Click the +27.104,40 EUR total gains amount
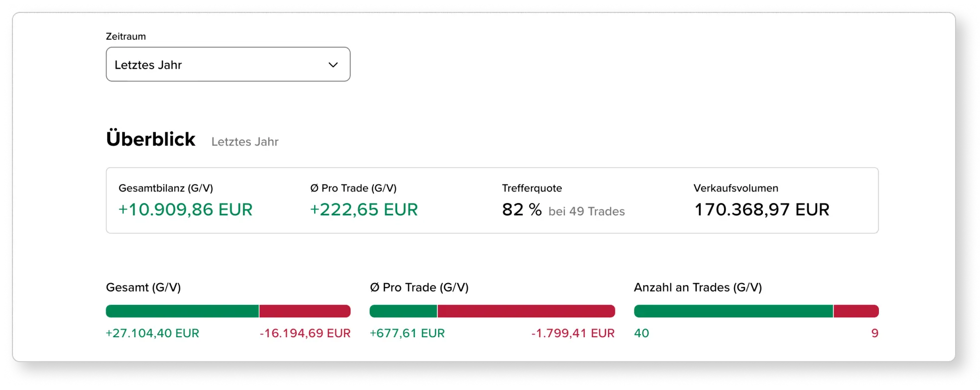The image size is (980, 390). [152, 333]
